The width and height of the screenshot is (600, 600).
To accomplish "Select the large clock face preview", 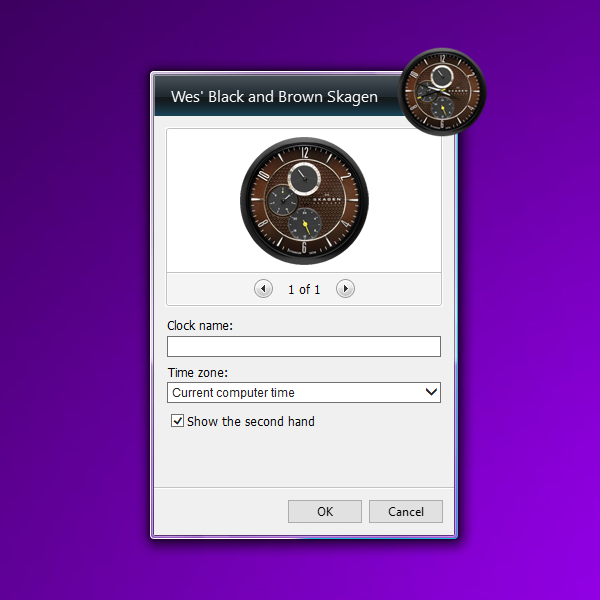I will coord(304,201).
